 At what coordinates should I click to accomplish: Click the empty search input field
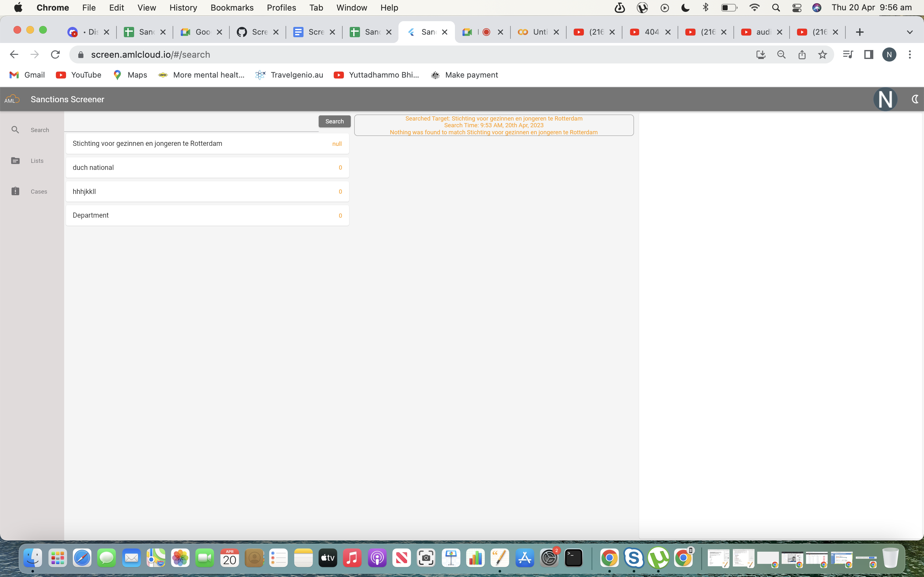(191, 121)
